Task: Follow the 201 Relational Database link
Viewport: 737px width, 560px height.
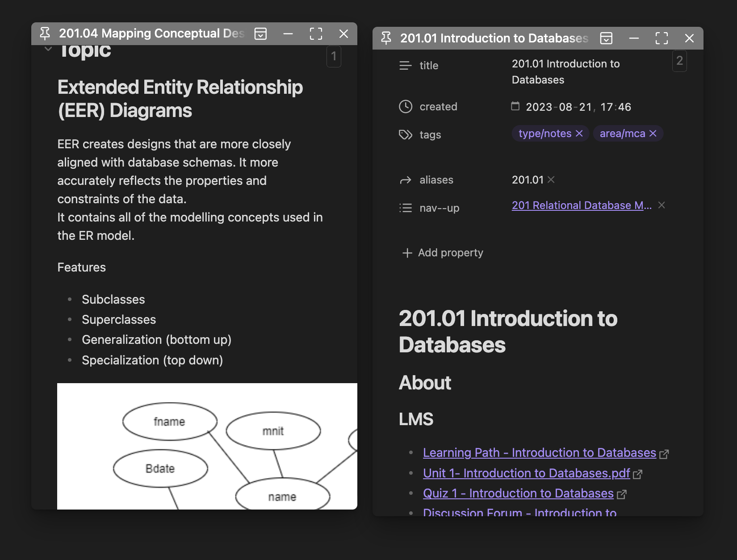Action: (581, 205)
